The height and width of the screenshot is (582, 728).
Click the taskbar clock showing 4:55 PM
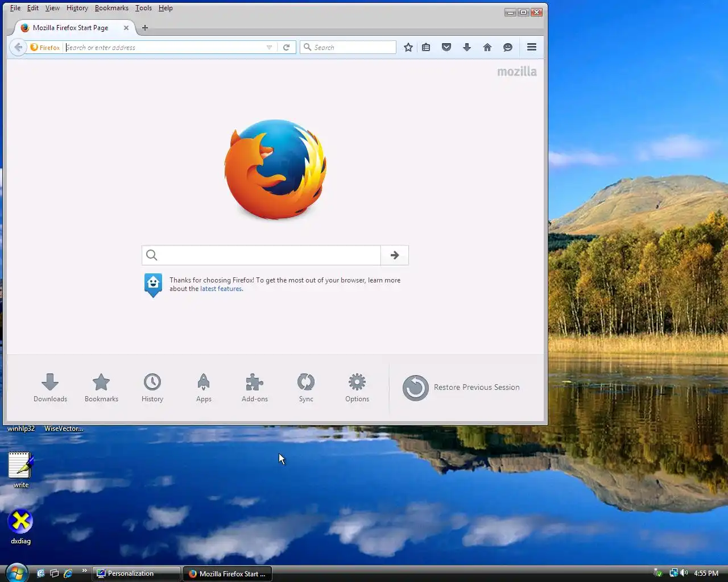click(706, 573)
